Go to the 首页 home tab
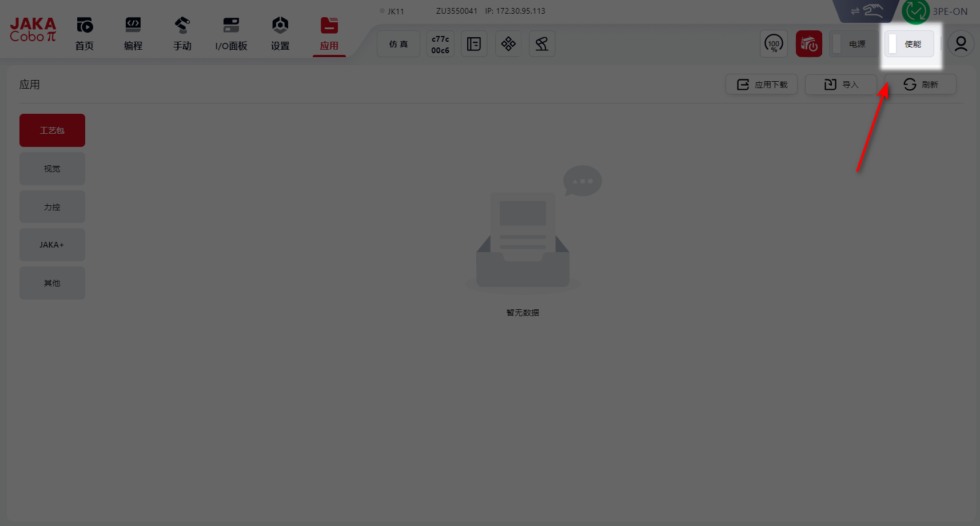980x526 pixels. tap(85, 33)
